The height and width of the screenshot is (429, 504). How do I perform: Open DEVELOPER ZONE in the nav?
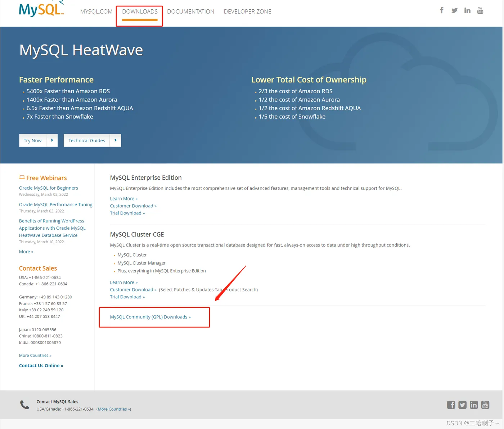[248, 12]
